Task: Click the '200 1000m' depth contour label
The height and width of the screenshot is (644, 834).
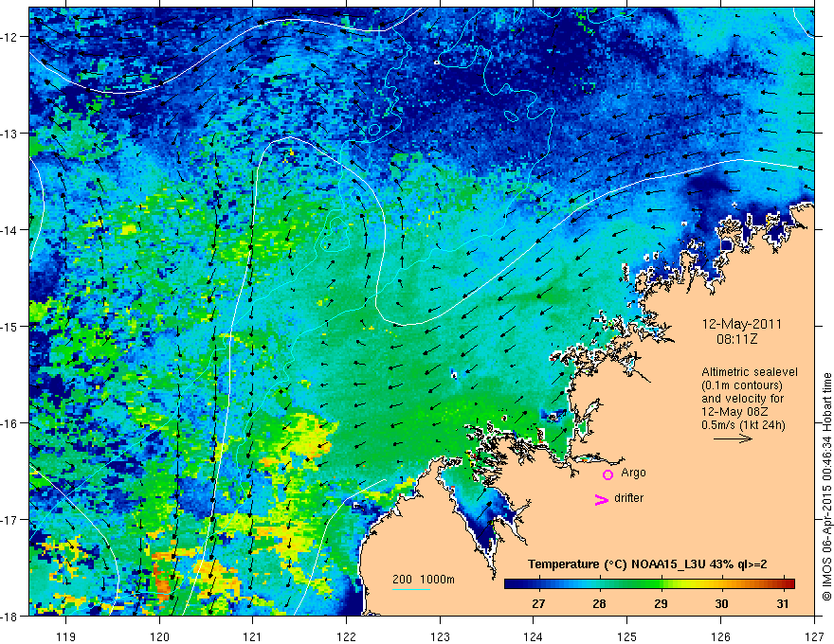Action: tap(424, 580)
